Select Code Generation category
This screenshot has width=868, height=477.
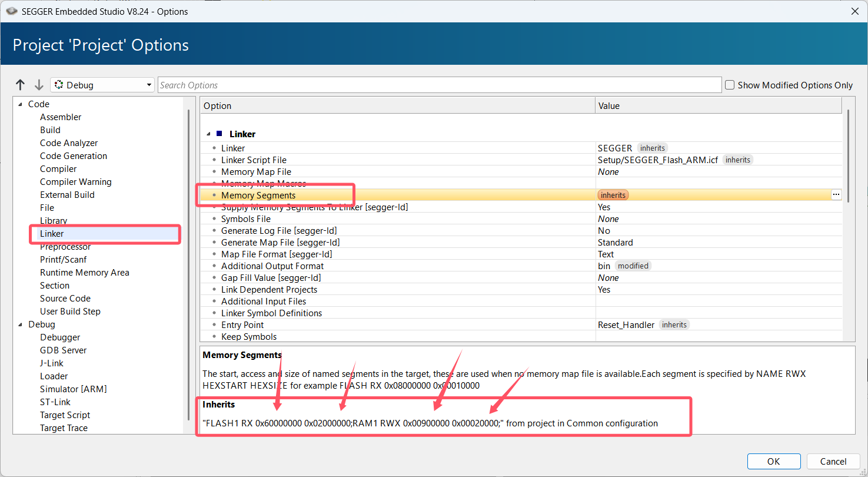(x=74, y=156)
